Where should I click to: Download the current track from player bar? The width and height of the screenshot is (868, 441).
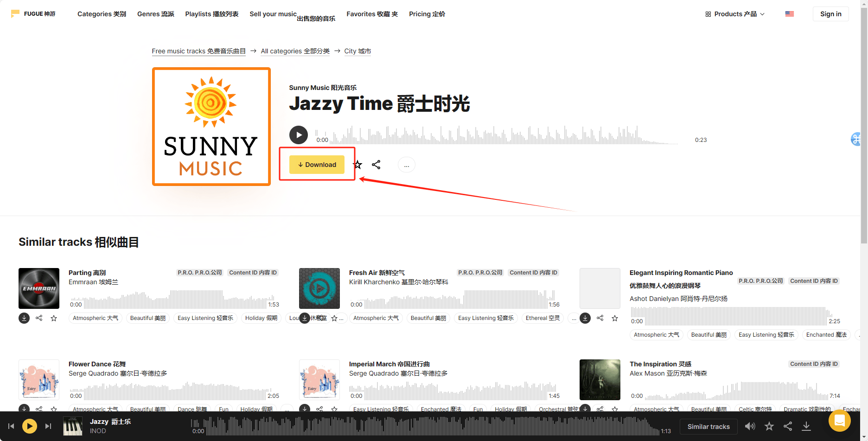tap(806, 426)
